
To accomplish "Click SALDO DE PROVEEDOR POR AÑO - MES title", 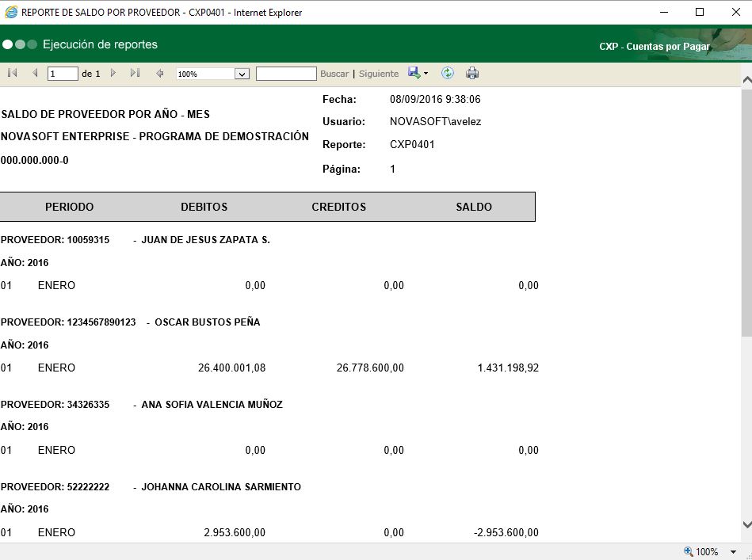I will [105, 114].
